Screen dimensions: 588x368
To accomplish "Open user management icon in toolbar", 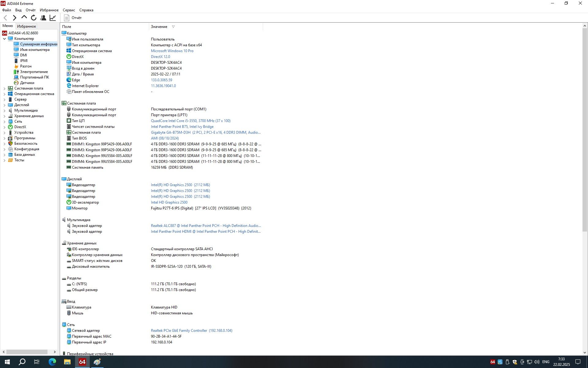I will click(x=43, y=18).
